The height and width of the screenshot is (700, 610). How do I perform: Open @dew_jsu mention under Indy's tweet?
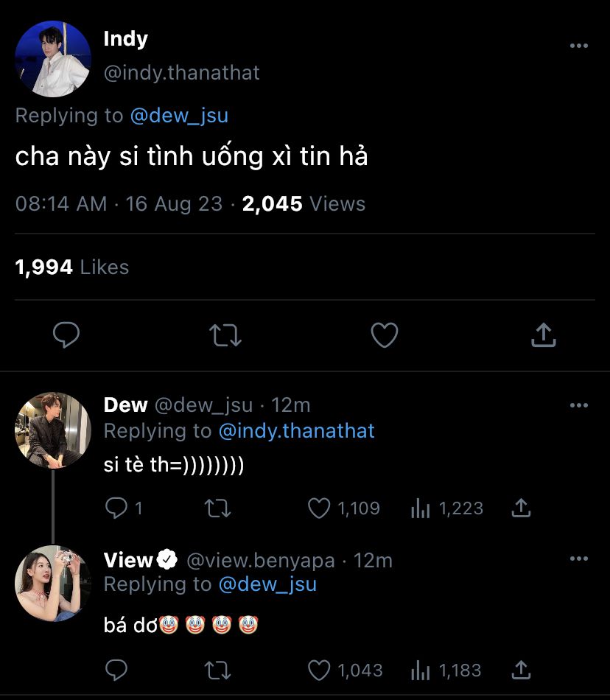179,116
